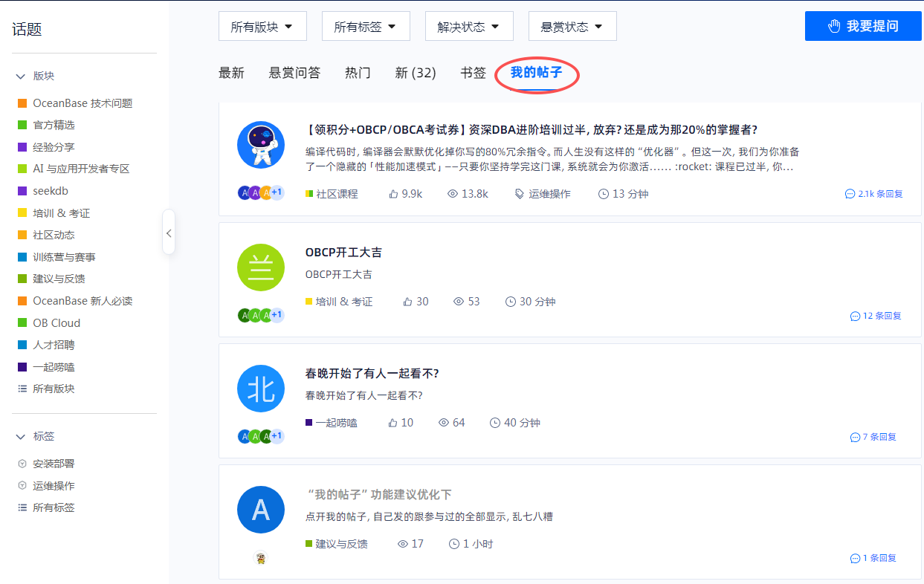The width and height of the screenshot is (924, 584).
Task: Switch to the 悬赏问答 tab
Action: (x=294, y=73)
